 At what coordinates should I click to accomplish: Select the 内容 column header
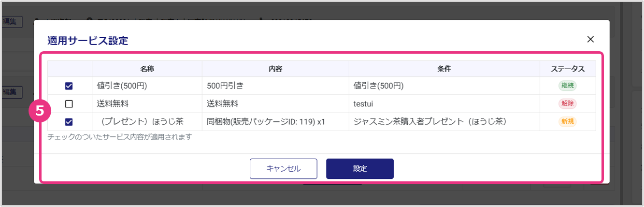[275, 69]
